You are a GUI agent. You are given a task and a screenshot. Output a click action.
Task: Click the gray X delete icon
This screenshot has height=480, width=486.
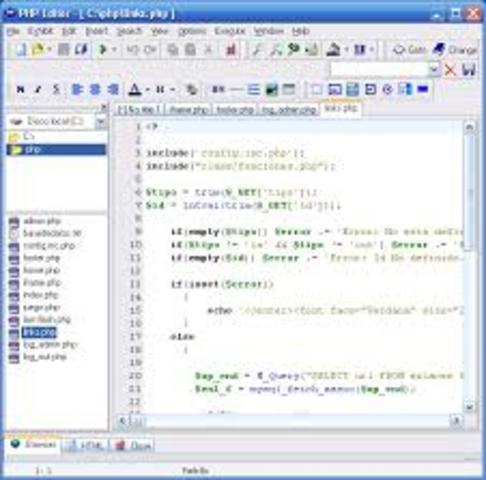click(208, 50)
